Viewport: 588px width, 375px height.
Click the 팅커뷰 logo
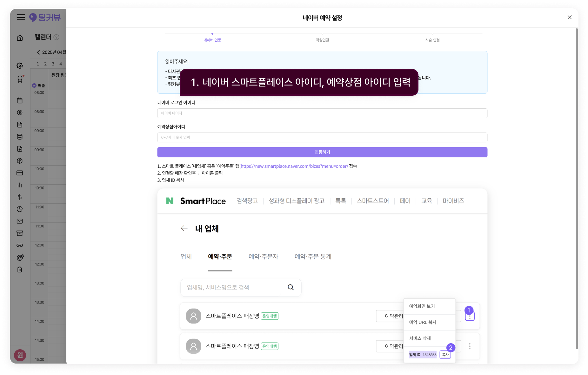click(x=45, y=17)
